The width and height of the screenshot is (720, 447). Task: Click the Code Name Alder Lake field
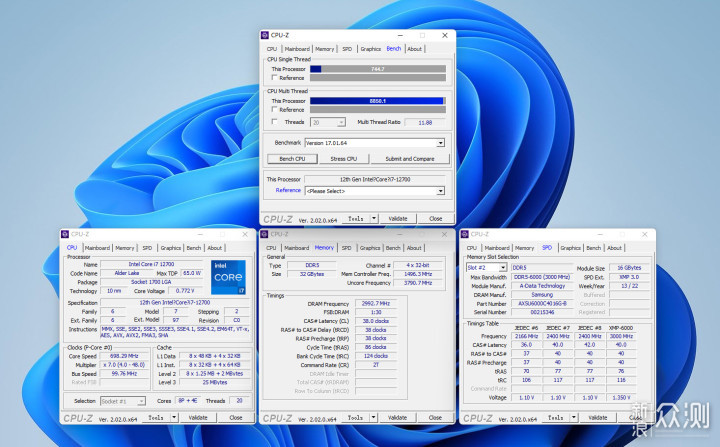pos(127,273)
